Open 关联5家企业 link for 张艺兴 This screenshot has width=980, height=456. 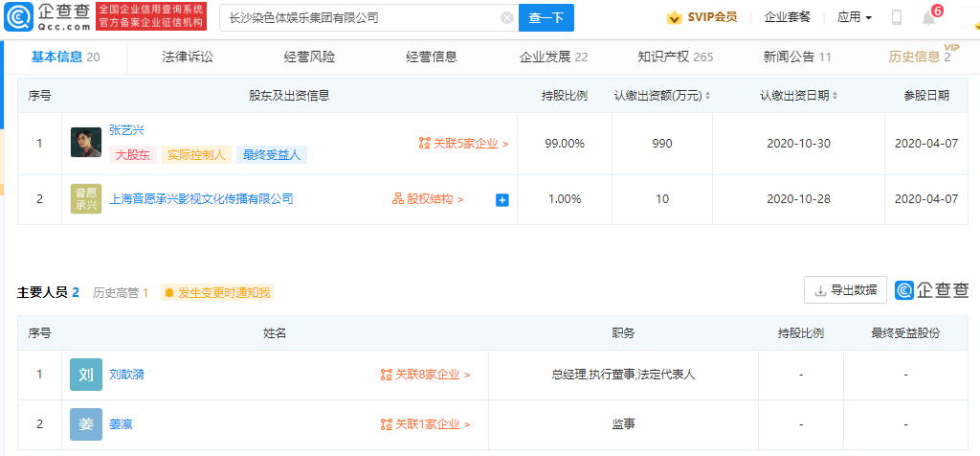464,144
